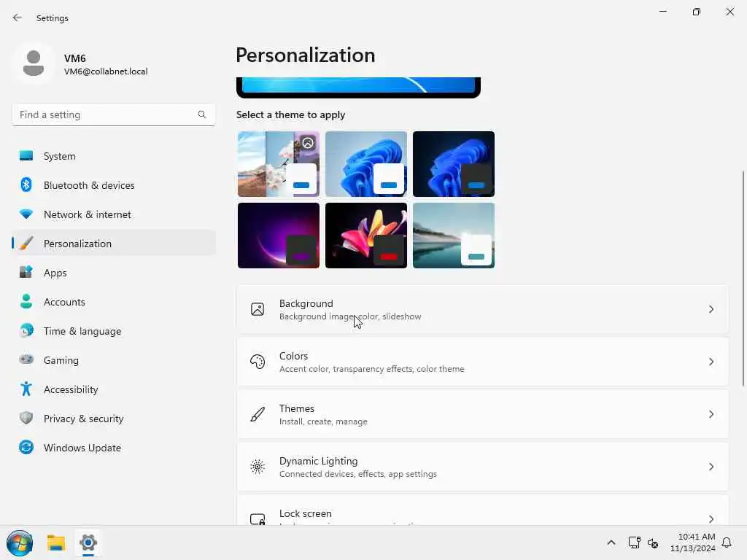
Task: Click the Background picture icon
Action: [x=258, y=309]
